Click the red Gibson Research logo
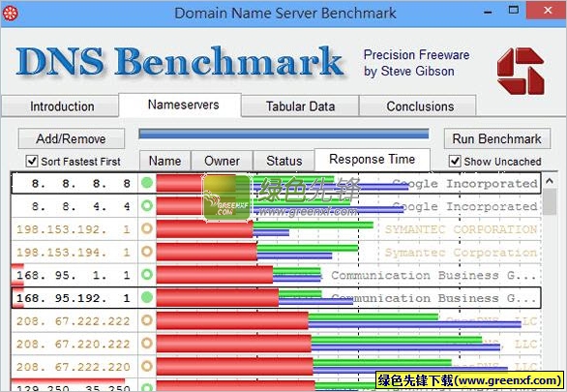The width and height of the screenshot is (567, 392). 521,72
